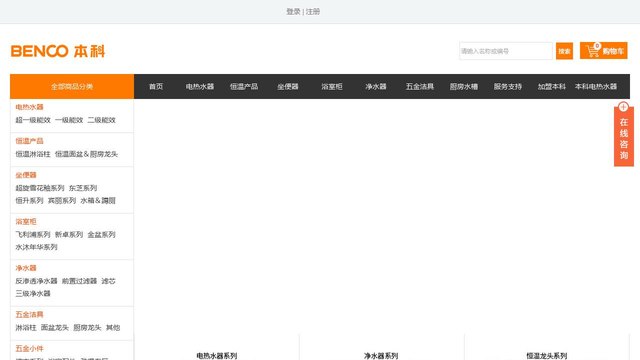Click 一级能效 in the sidebar

[x=69, y=120]
